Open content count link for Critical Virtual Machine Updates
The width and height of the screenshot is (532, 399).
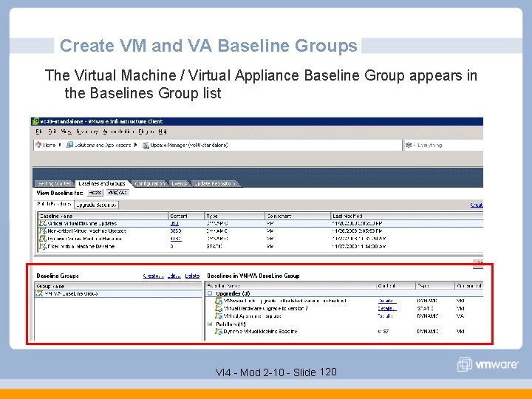[x=174, y=223]
